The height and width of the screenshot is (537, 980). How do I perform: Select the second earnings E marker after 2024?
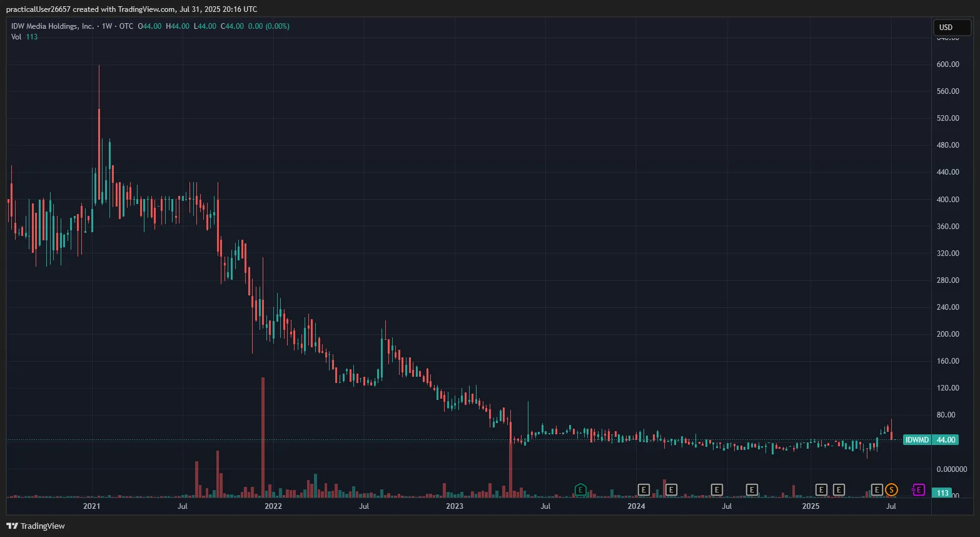pyautogui.click(x=671, y=489)
